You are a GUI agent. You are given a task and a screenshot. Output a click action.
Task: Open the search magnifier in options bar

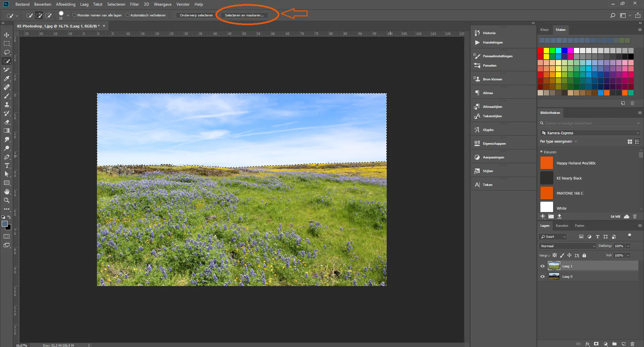[x=613, y=15]
